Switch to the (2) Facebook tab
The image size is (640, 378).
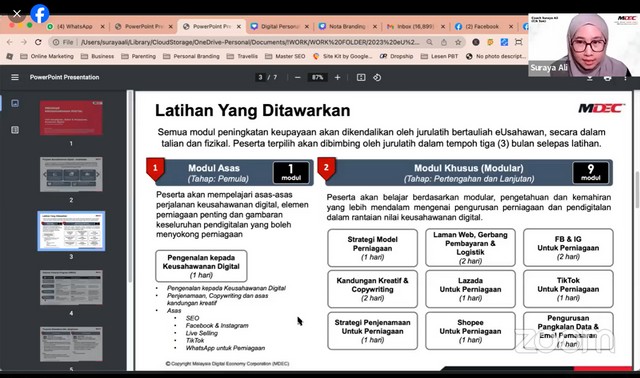click(482, 26)
